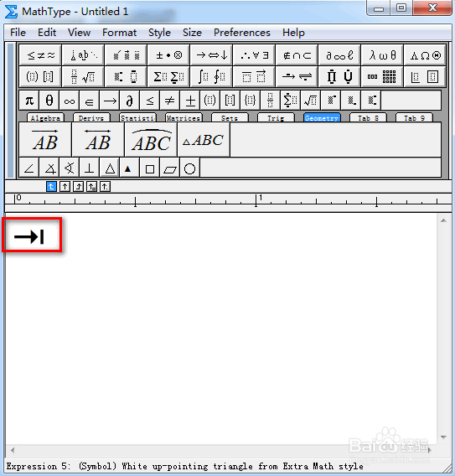This screenshot has width=455, height=476.
Task: Open the miscellaneous symbols palette
Action: (x=339, y=55)
